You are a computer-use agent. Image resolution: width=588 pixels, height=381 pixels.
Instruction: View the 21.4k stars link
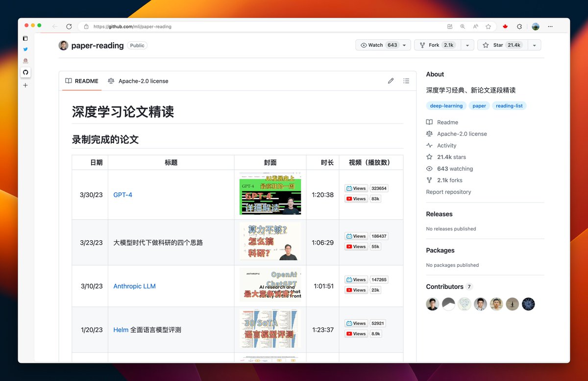coord(446,157)
